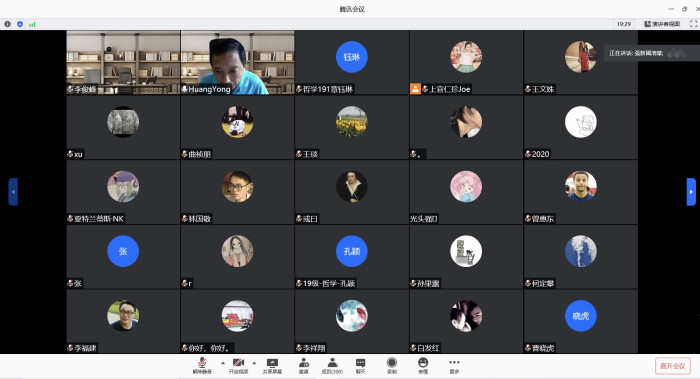
Task: Switch to speaker view (演讲者视图)
Action: click(662, 24)
